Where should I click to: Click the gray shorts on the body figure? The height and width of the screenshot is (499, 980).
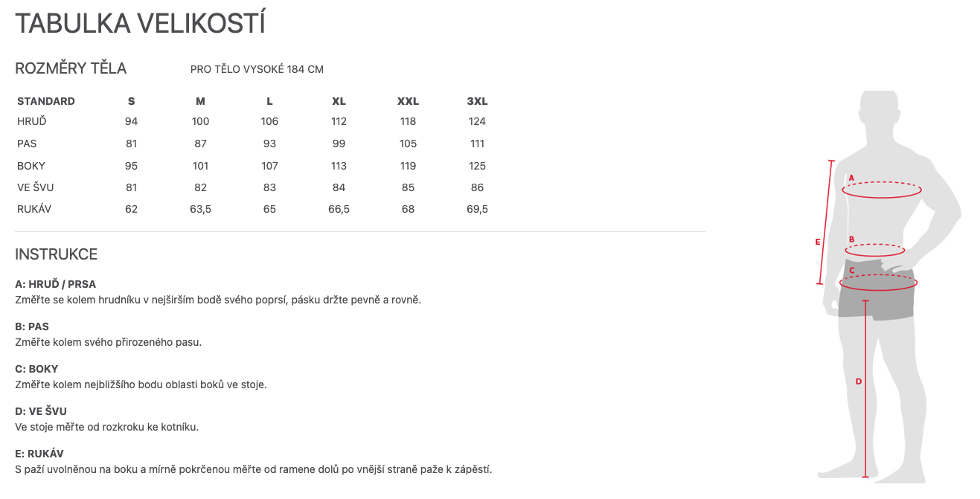coord(878,301)
